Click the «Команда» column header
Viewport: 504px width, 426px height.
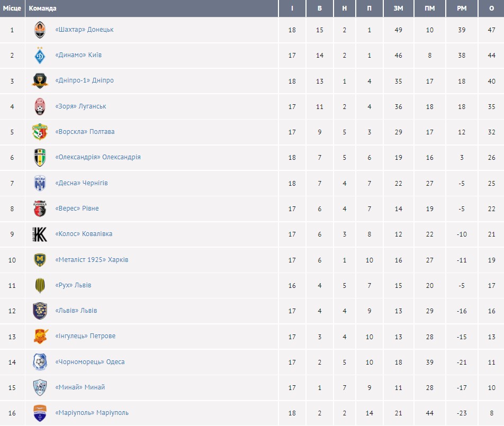point(43,8)
